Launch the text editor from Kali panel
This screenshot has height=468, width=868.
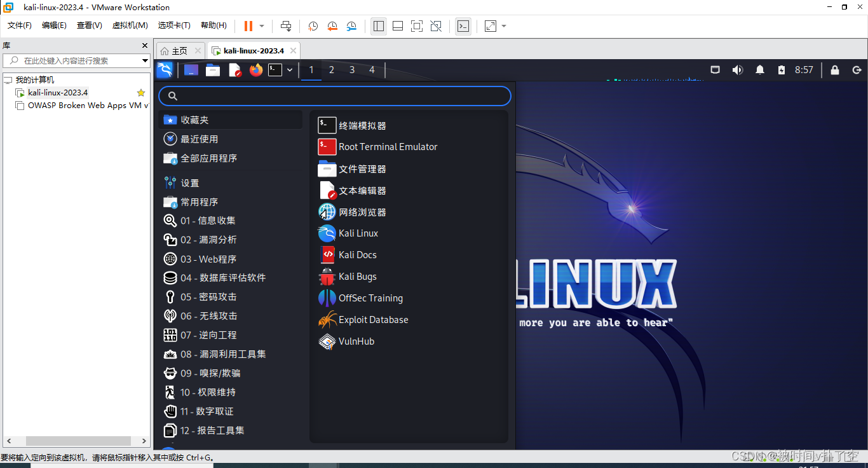(234, 70)
